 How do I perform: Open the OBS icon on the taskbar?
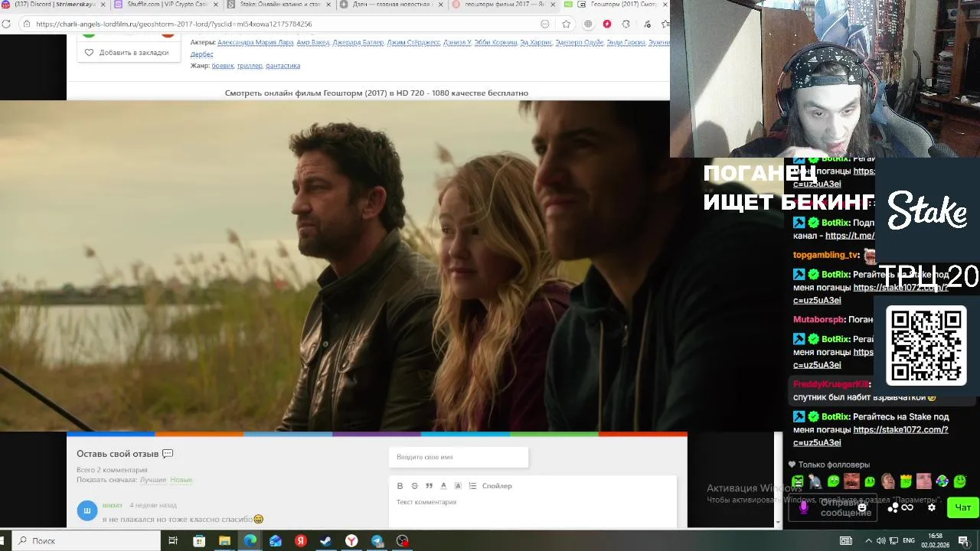click(x=402, y=541)
